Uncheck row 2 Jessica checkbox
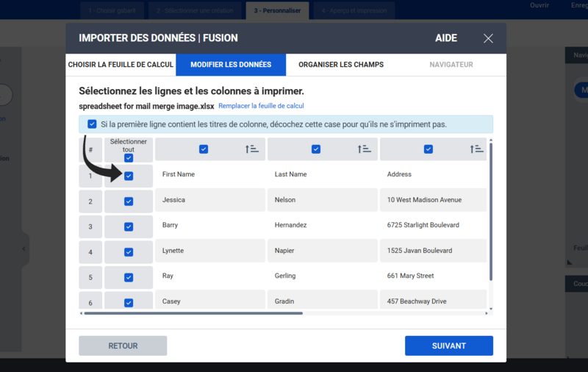588x372 pixels. pos(128,201)
